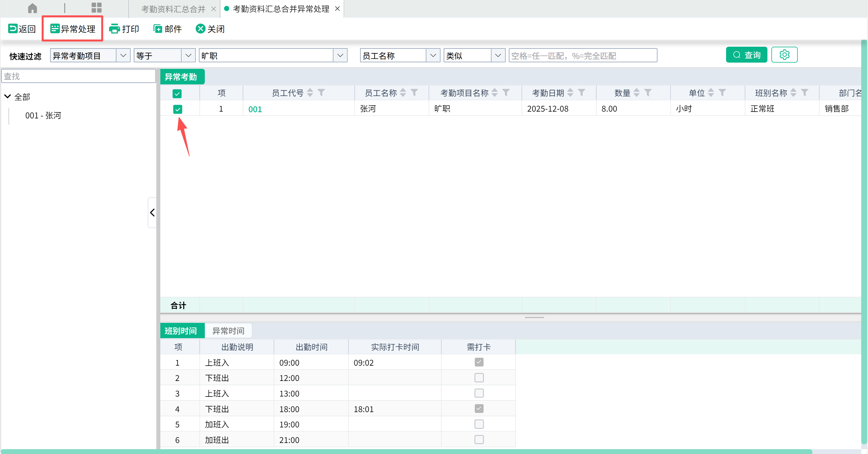Click the 打印 printer icon
Viewport: 868px width, 454px height.
point(114,29)
